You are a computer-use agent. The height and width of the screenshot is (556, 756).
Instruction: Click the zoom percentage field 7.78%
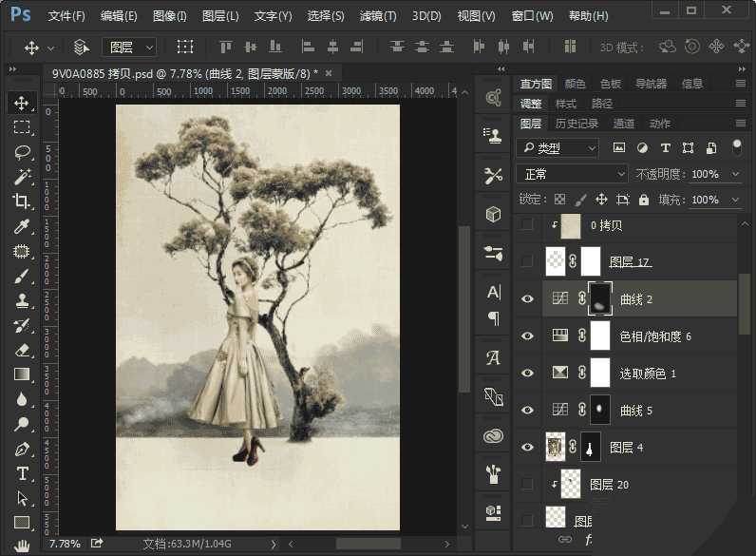click(65, 544)
